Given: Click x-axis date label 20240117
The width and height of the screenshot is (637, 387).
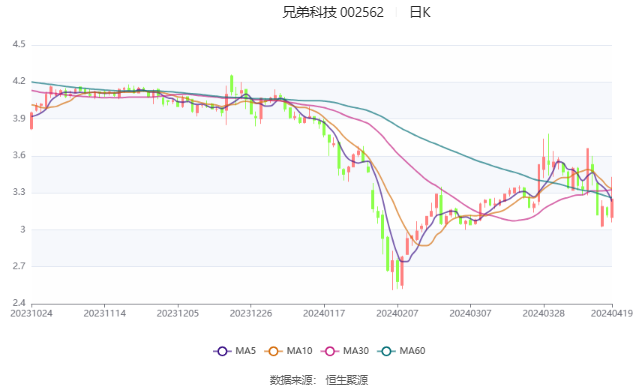Looking at the screenshot, I should point(324,313).
